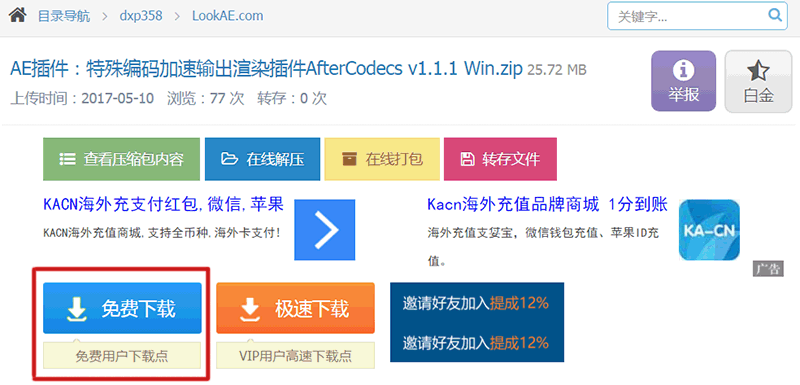Click the 25.72 MB file size
The height and width of the screenshot is (385, 800).
point(557,69)
